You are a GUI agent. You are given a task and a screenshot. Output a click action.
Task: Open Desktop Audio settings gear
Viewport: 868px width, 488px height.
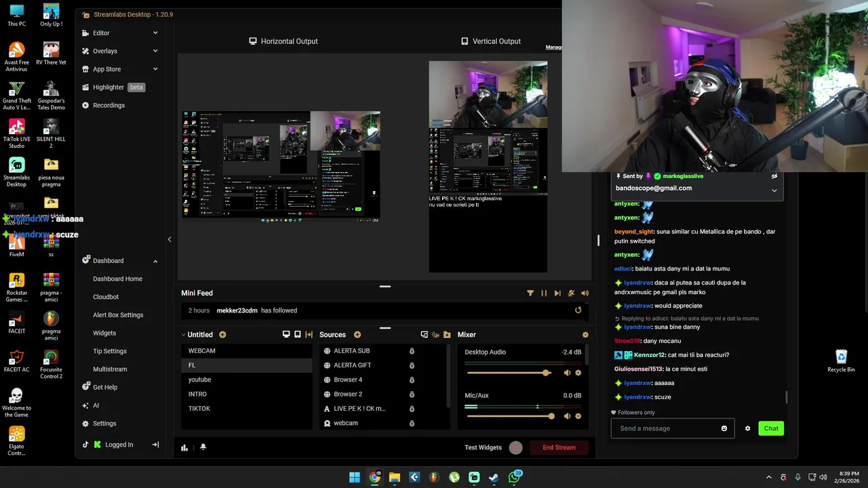tap(578, 373)
